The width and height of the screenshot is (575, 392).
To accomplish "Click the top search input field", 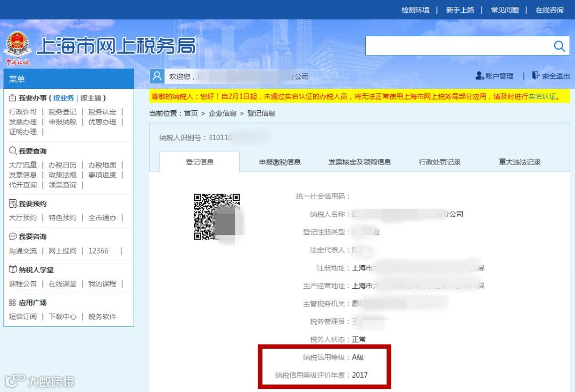I will (x=459, y=46).
